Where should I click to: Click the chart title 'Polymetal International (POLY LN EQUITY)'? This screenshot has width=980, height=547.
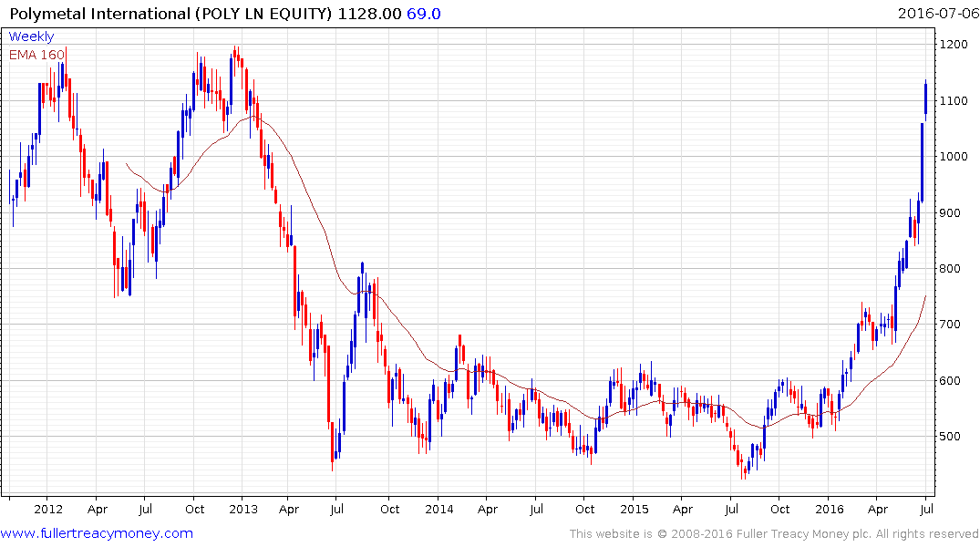(171, 14)
